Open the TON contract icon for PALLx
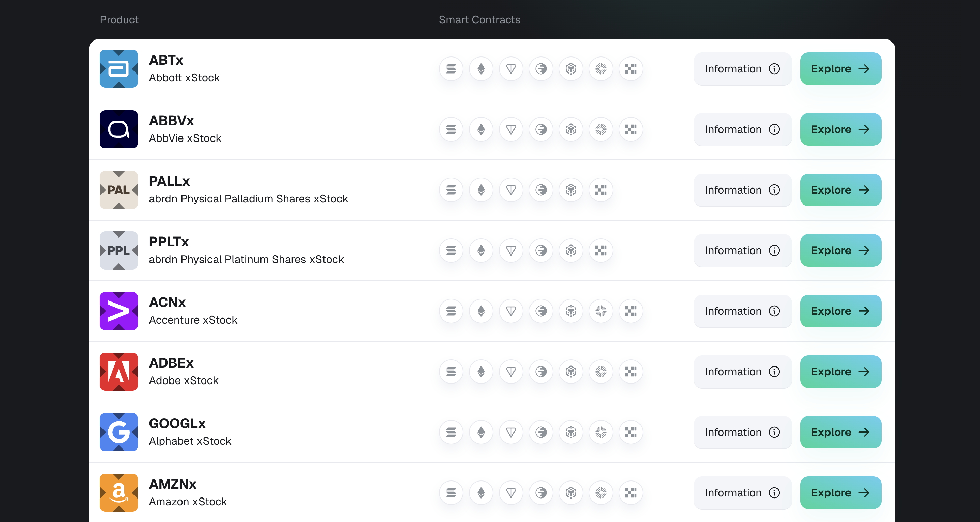This screenshot has height=522, width=980. tap(511, 190)
